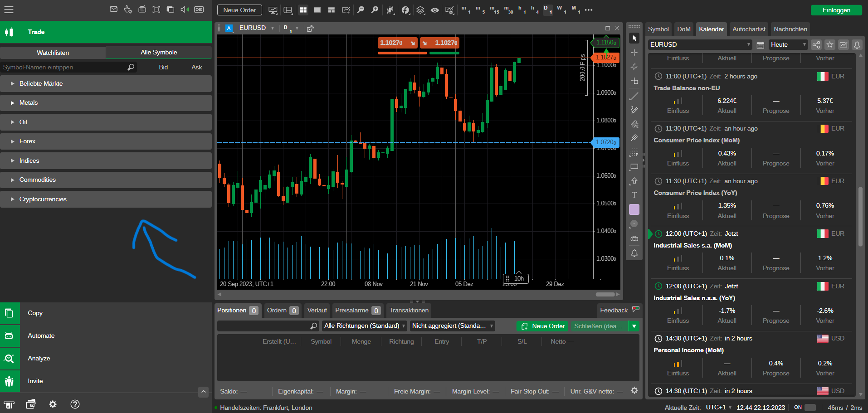The width and height of the screenshot is (868, 413).
Task: Switch the ON toggle at the bottom right
Action: (809, 408)
